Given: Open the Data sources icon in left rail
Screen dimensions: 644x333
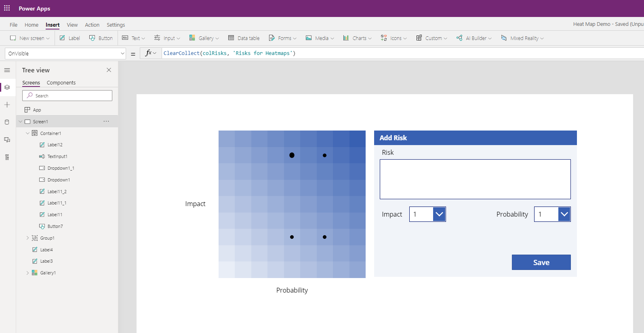Looking at the screenshot, I should 7,122.
